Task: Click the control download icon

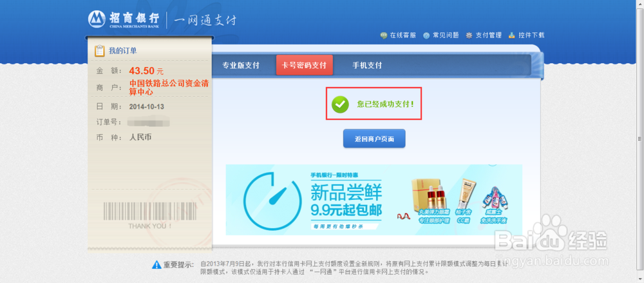Action: click(x=512, y=35)
